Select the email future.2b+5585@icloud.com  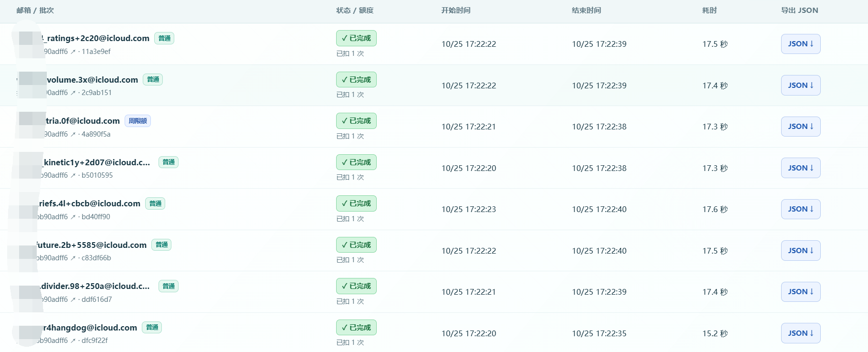[x=91, y=245]
